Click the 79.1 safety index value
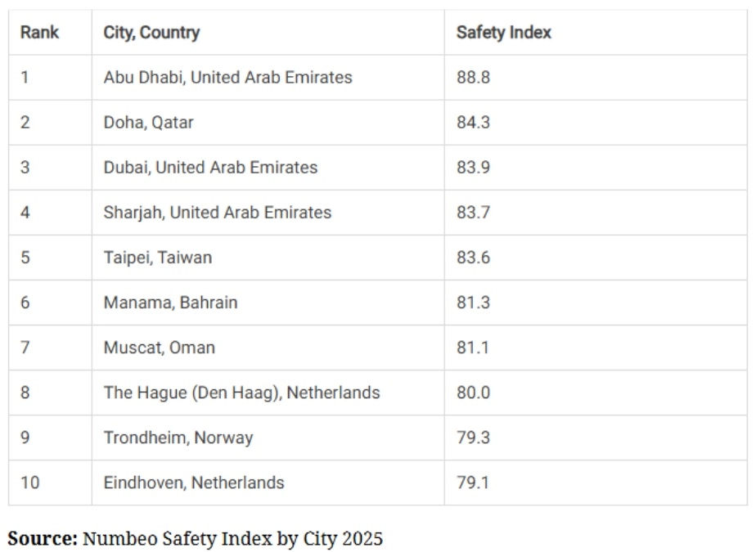 (473, 483)
